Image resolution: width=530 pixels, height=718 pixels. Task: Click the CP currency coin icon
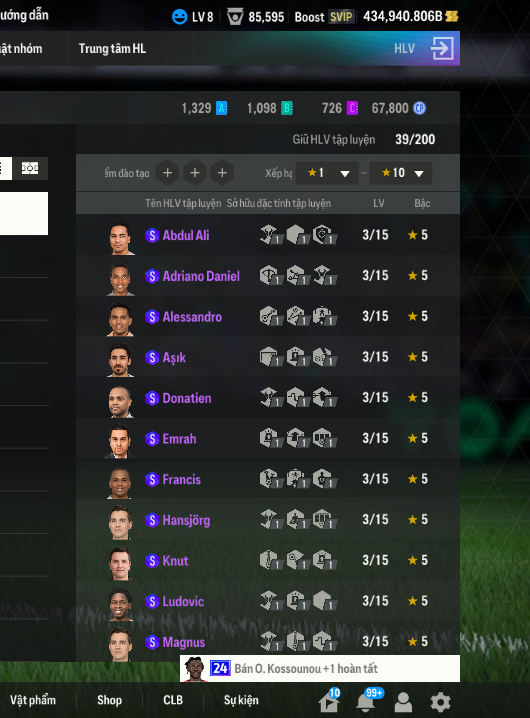419,108
